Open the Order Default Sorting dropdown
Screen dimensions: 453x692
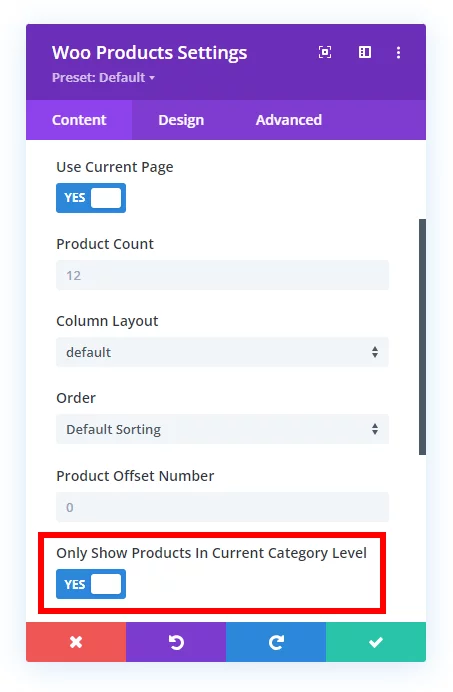tap(222, 429)
